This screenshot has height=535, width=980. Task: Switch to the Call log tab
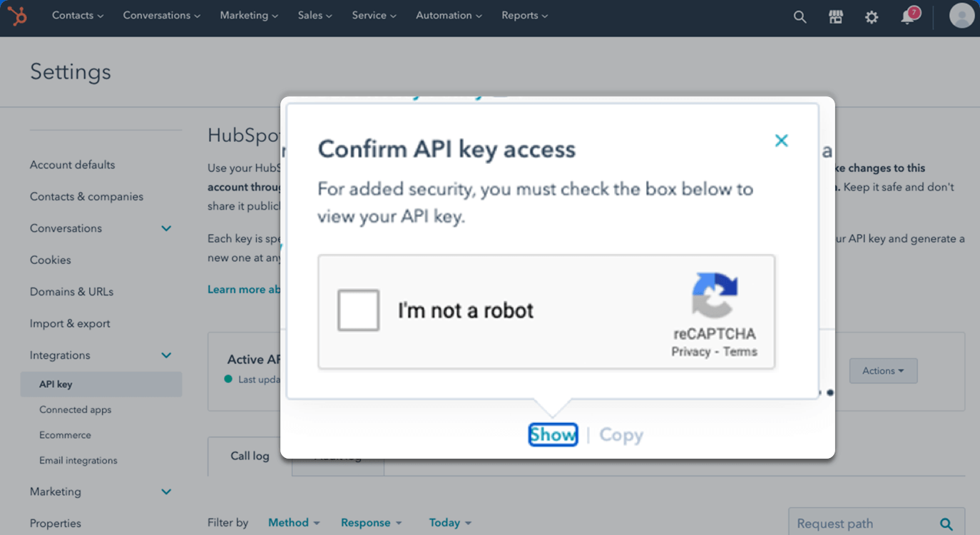coord(250,456)
